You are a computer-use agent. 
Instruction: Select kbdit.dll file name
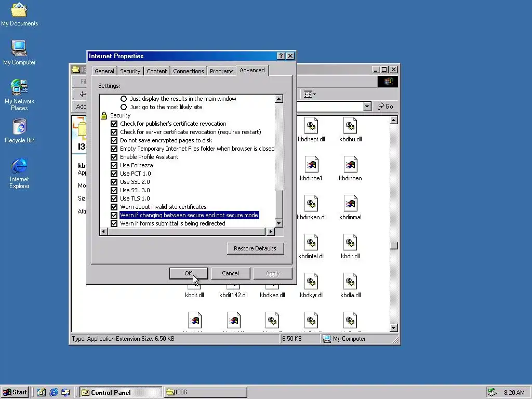coord(194,295)
